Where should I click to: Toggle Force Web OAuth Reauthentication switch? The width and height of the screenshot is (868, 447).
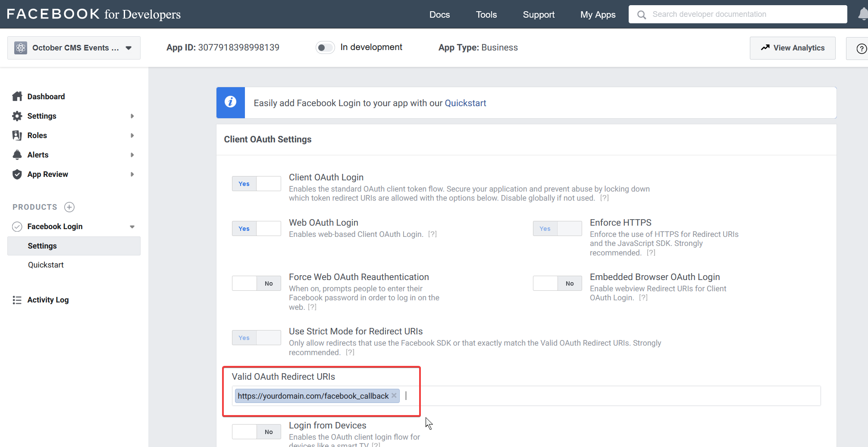tap(257, 283)
